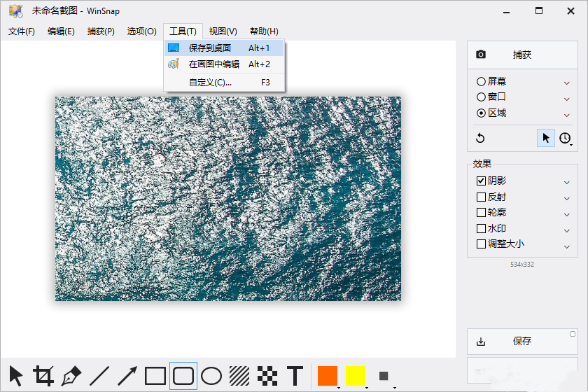This screenshot has width=588, height=392.
Task: Minimize the WinSnap window
Action: tap(507, 11)
